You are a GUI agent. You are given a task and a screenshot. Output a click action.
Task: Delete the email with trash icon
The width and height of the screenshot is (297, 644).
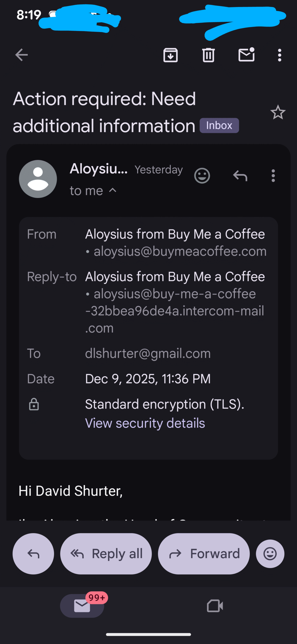(208, 55)
